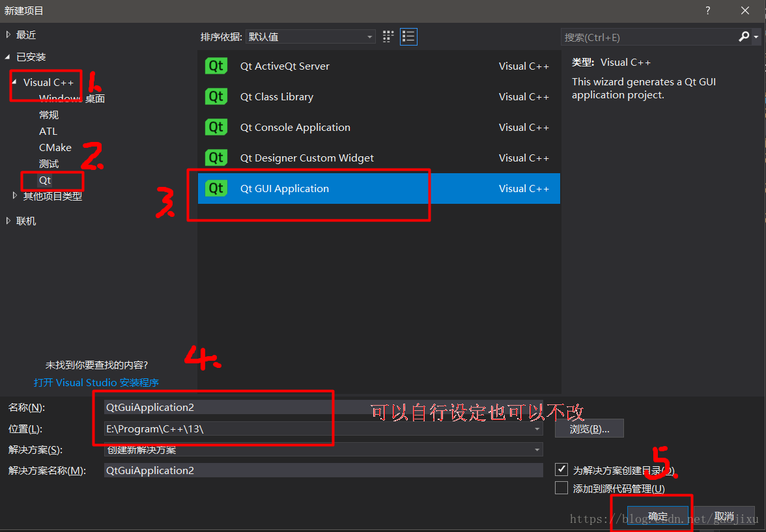Select Qt GUI Application template
766x532 pixels.
point(378,189)
